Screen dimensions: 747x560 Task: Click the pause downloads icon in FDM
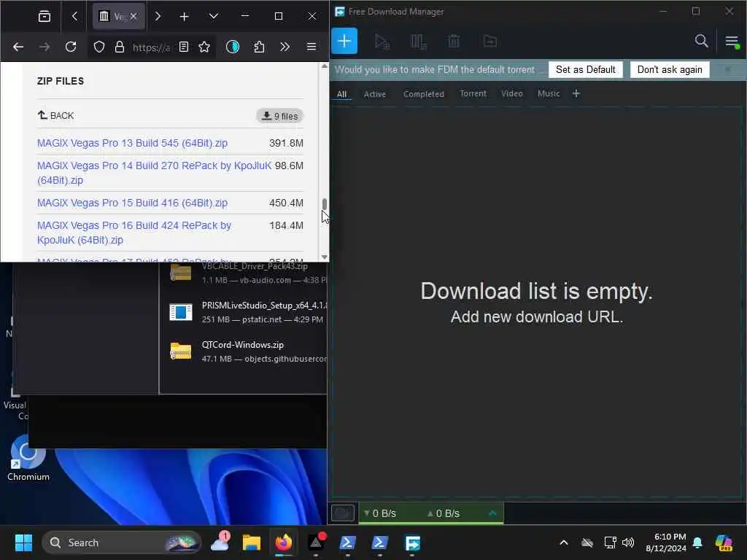coord(418,42)
